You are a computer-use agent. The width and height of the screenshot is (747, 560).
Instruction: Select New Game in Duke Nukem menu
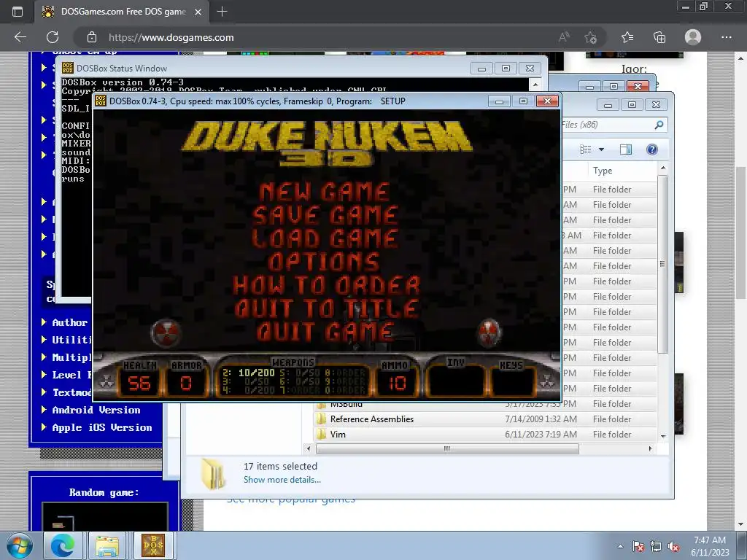coord(325,192)
